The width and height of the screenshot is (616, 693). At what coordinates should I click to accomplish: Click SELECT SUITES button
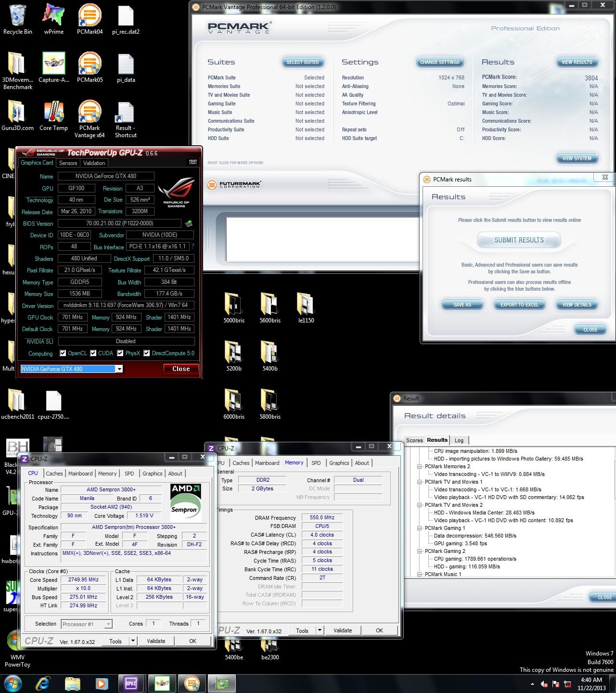(303, 62)
